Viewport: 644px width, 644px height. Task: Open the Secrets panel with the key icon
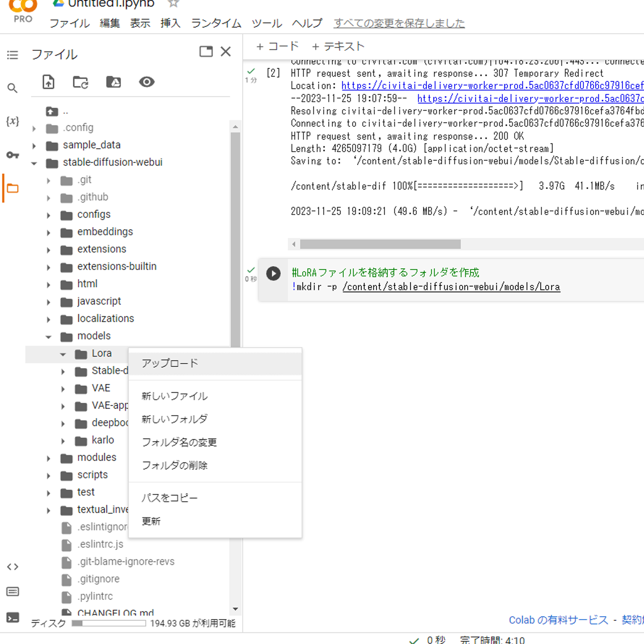[13, 155]
